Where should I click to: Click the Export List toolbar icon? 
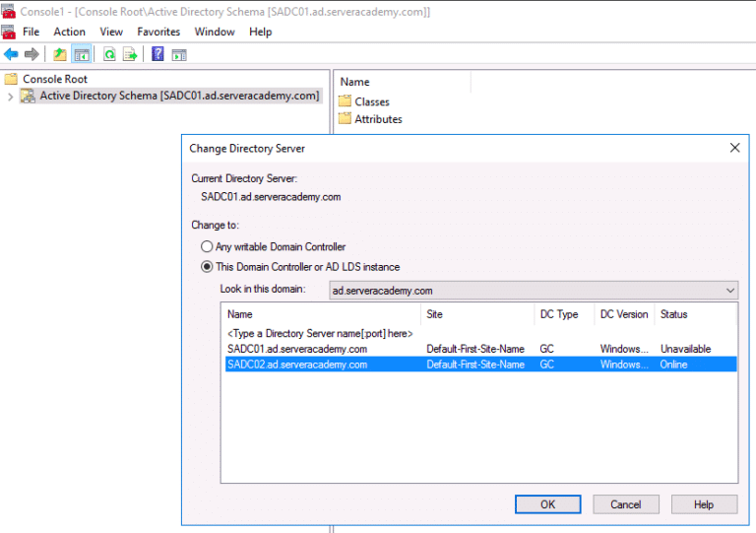129,54
